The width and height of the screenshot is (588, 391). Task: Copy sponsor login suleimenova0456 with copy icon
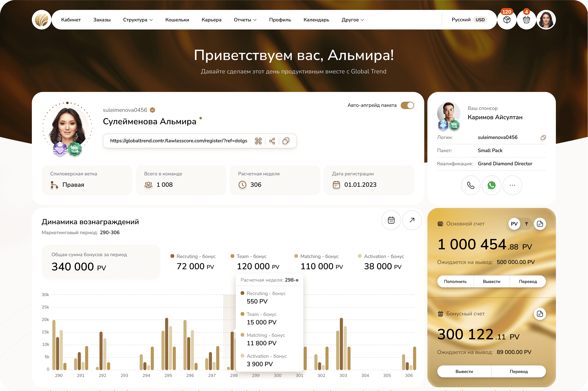543,137
